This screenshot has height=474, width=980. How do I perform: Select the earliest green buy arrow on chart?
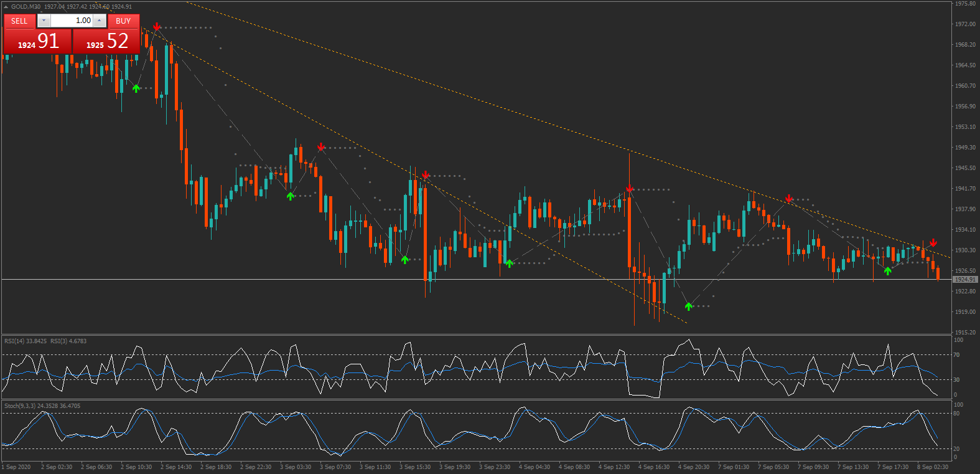[136, 88]
